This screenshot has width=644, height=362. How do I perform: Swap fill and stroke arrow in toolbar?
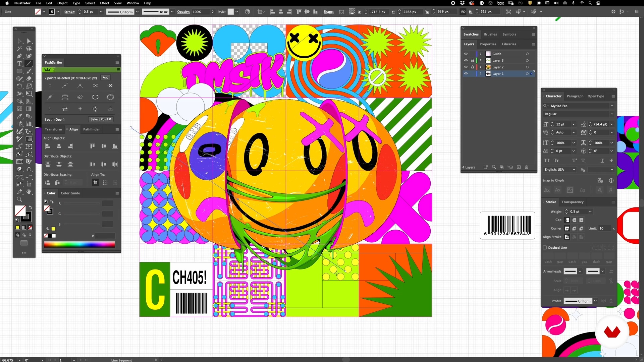click(30, 207)
